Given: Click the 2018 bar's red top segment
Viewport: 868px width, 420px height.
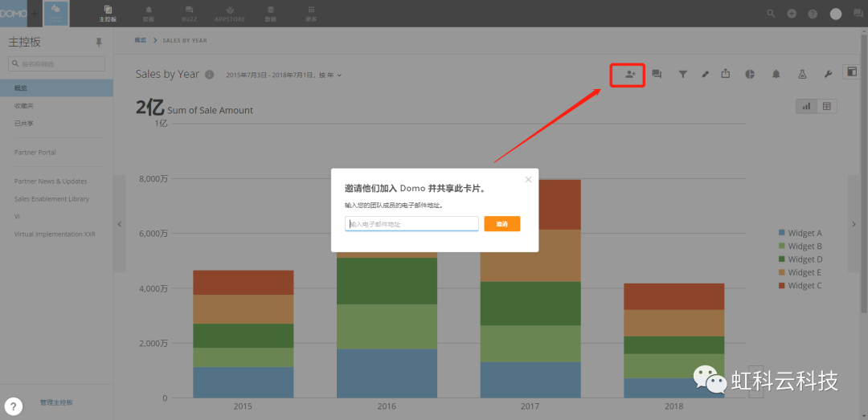Looking at the screenshot, I should [674, 296].
